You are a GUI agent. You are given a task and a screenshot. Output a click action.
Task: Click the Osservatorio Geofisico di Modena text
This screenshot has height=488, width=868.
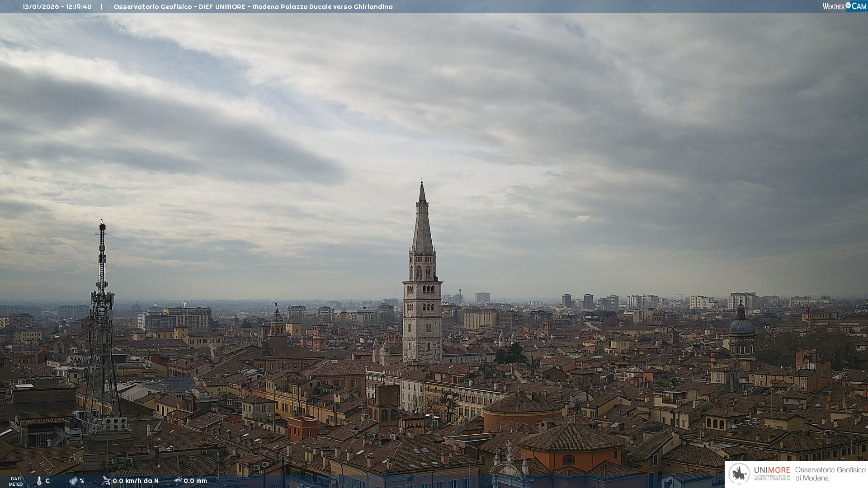pyautogui.click(x=830, y=474)
